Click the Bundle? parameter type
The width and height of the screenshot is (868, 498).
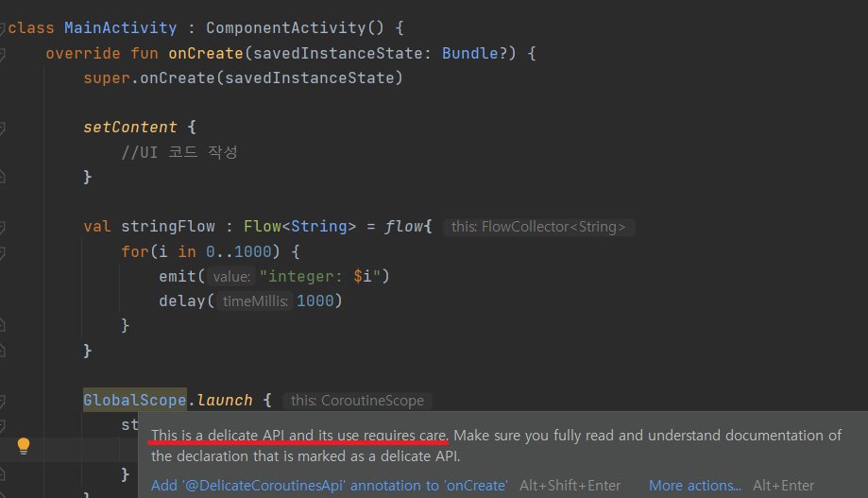pyautogui.click(x=474, y=53)
